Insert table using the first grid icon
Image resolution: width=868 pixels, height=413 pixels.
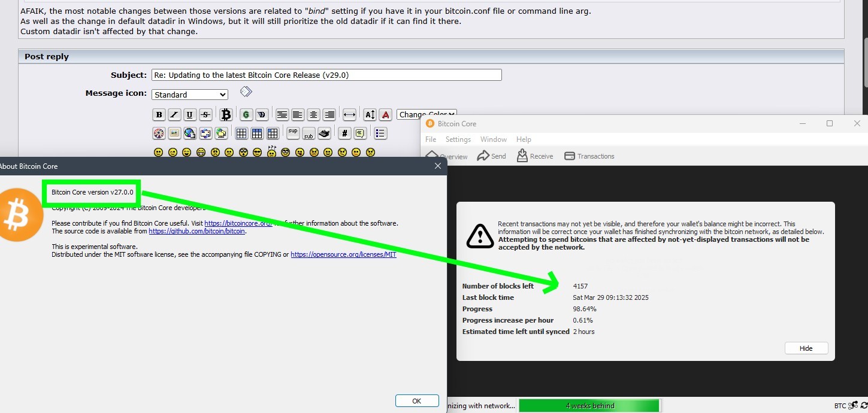coord(241,133)
